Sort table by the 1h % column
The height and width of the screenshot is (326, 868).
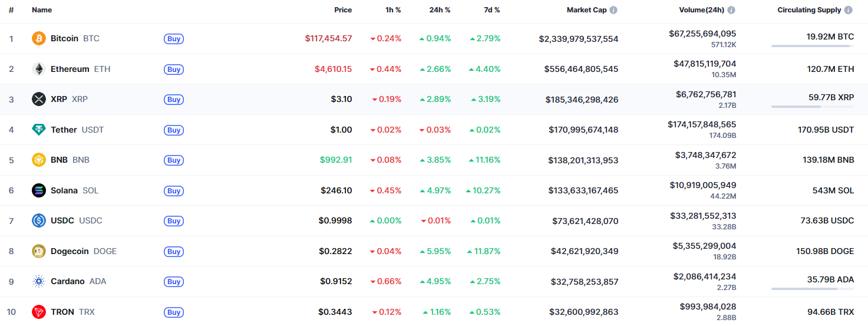pos(392,10)
